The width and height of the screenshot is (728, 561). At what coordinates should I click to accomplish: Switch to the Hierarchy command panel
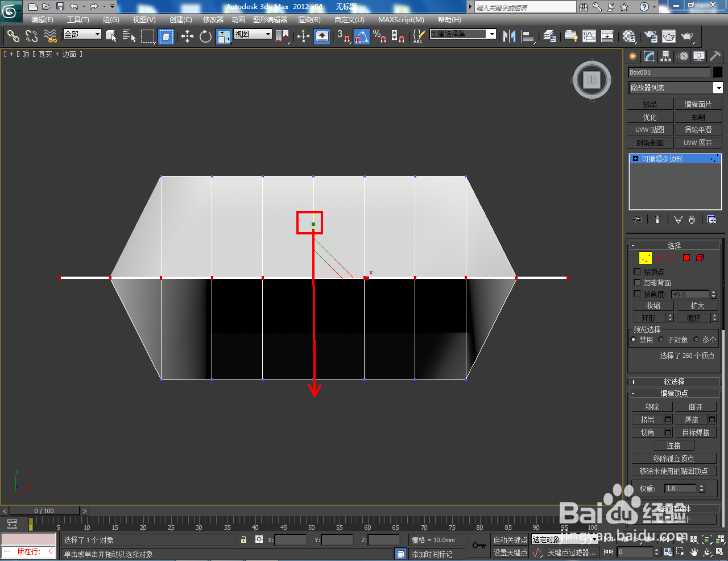click(666, 56)
